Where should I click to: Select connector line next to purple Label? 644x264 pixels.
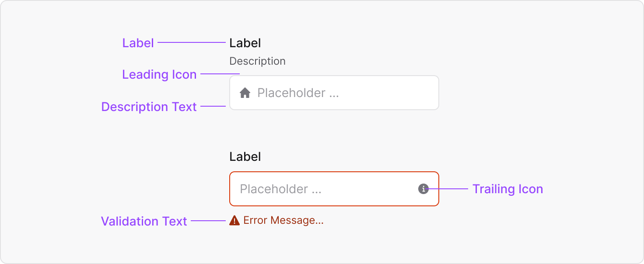pyautogui.click(x=192, y=42)
